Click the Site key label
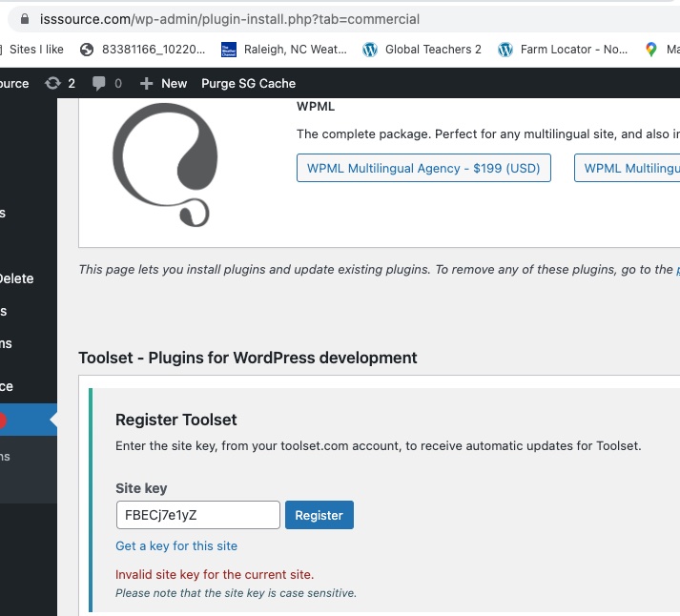The height and width of the screenshot is (616, 680). [x=141, y=488]
